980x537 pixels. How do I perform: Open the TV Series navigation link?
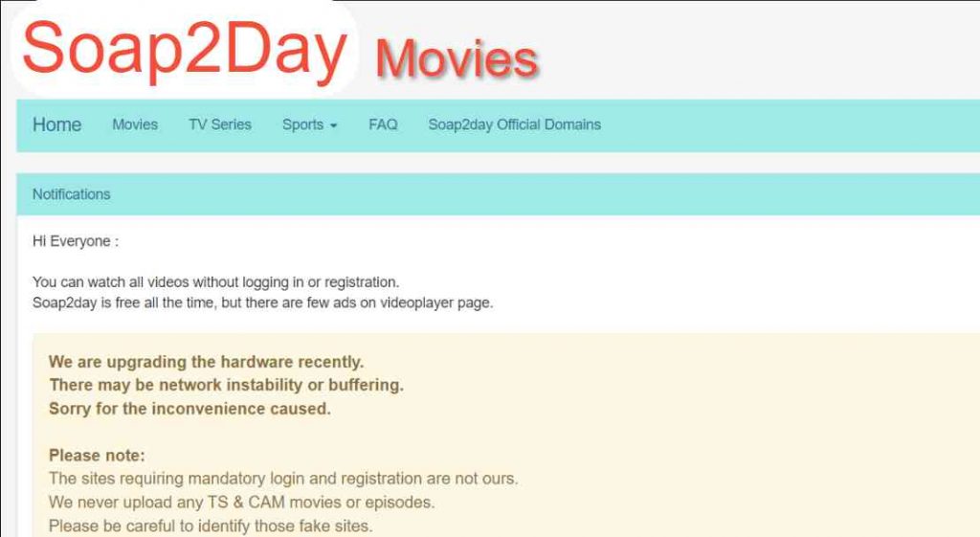click(x=219, y=124)
